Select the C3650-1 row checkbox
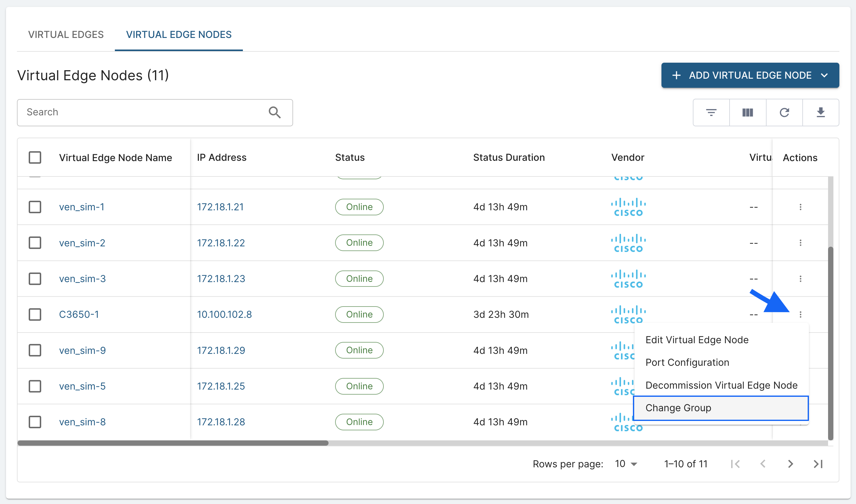856x504 pixels. pyautogui.click(x=35, y=314)
